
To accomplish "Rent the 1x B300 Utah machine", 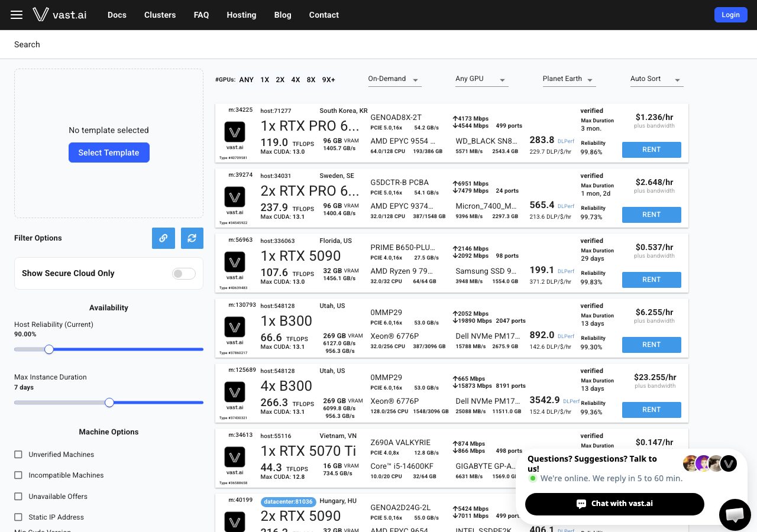I will click(652, 345).
